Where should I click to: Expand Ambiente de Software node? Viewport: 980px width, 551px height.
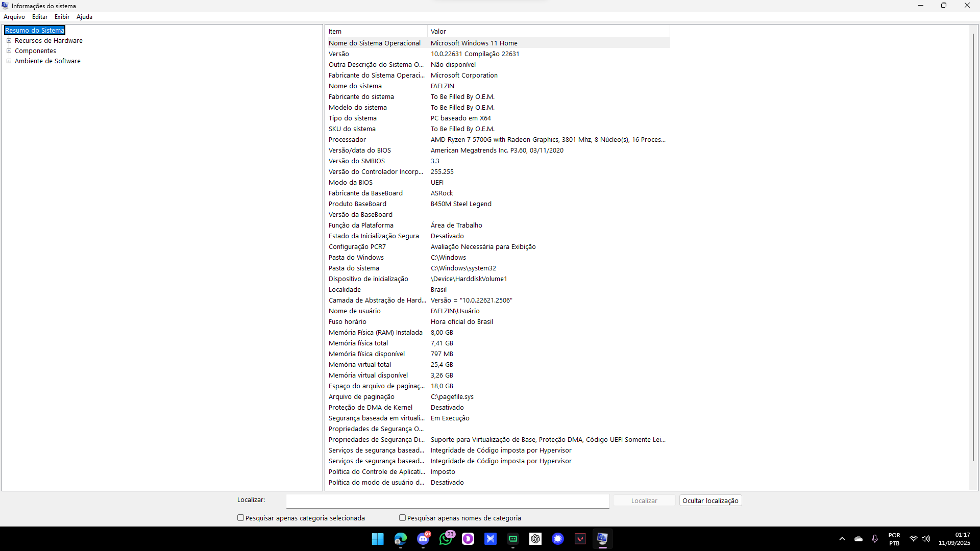[9, 61]
